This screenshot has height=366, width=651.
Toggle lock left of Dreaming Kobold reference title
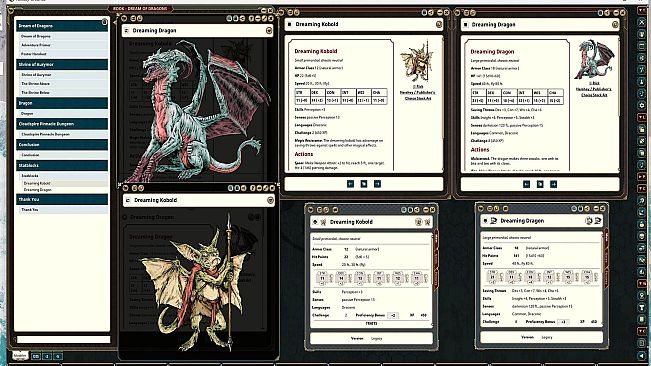tap(290, 24)
